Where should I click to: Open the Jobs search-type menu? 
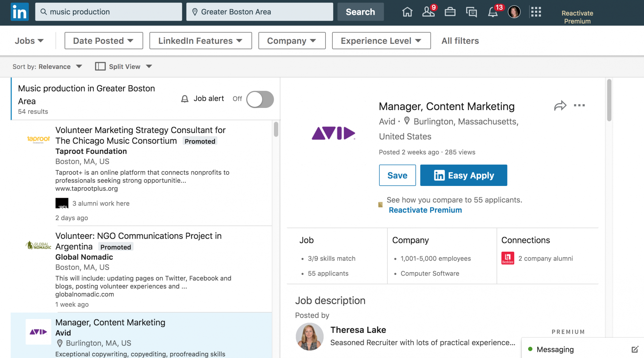click(x=29, y=41)
